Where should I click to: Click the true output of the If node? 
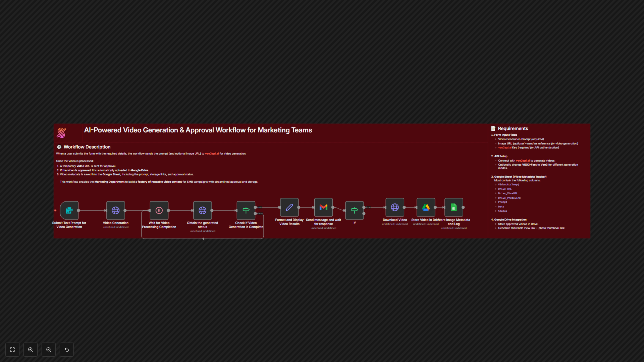[x=364, y=207]
